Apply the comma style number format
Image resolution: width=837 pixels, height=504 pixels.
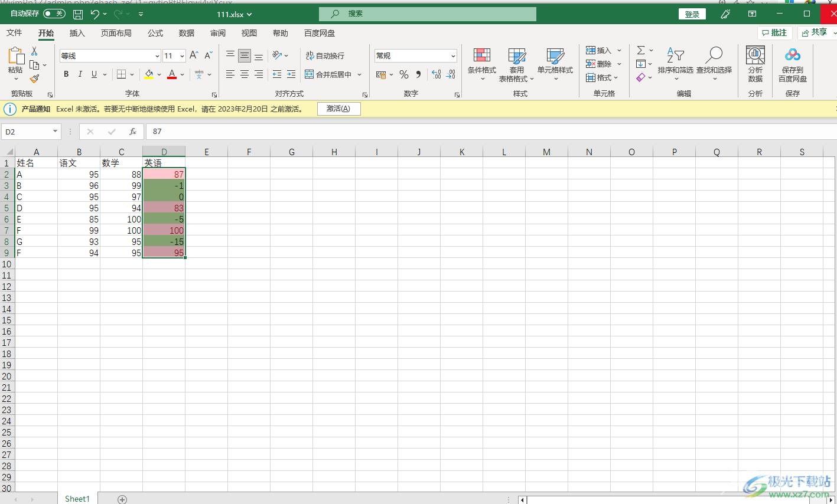coord(419,74)
